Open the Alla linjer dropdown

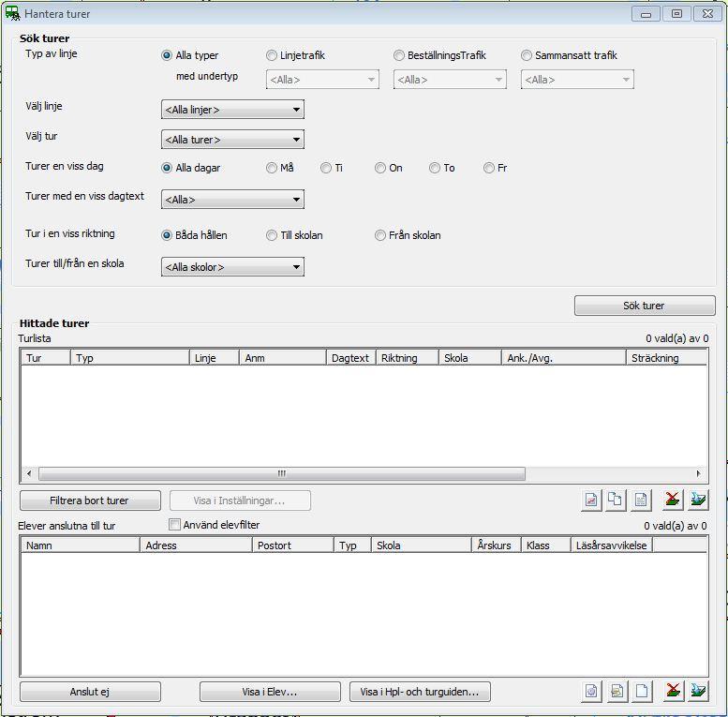coord(232,110)
